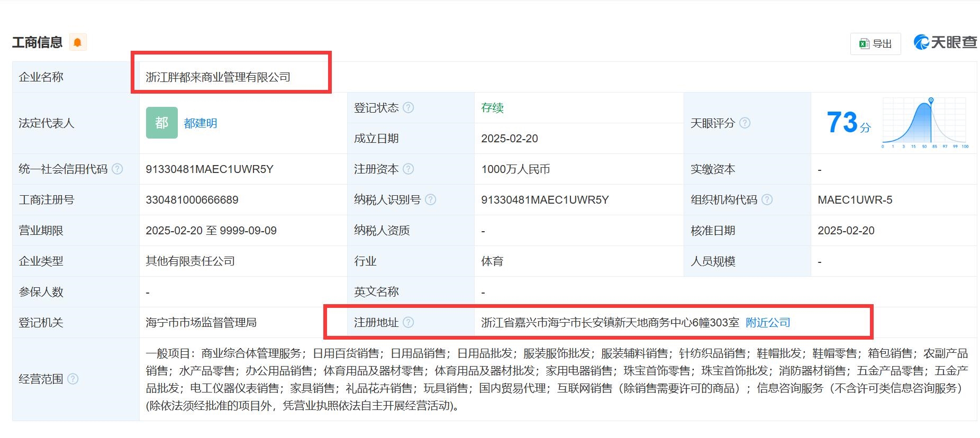Click the 实缴资本 field label
Screen dimensions: 980x438
713,169
